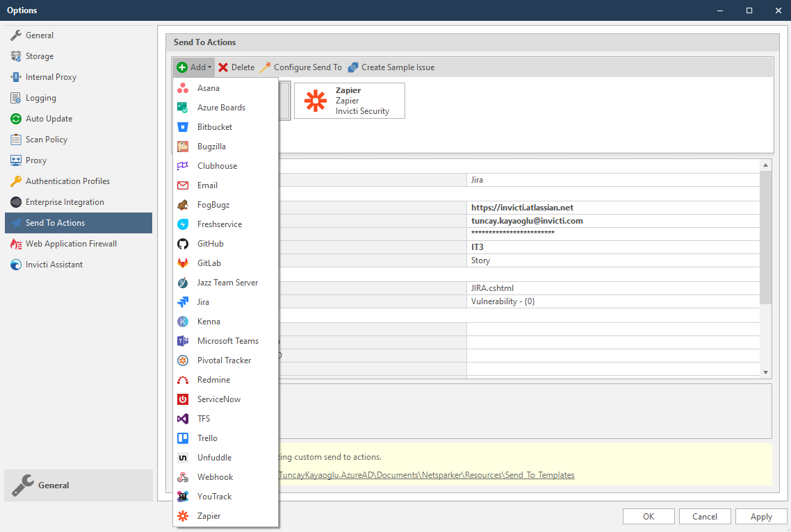
Task: Open Logging settings from the sidebar
Action: coord(15,97)
